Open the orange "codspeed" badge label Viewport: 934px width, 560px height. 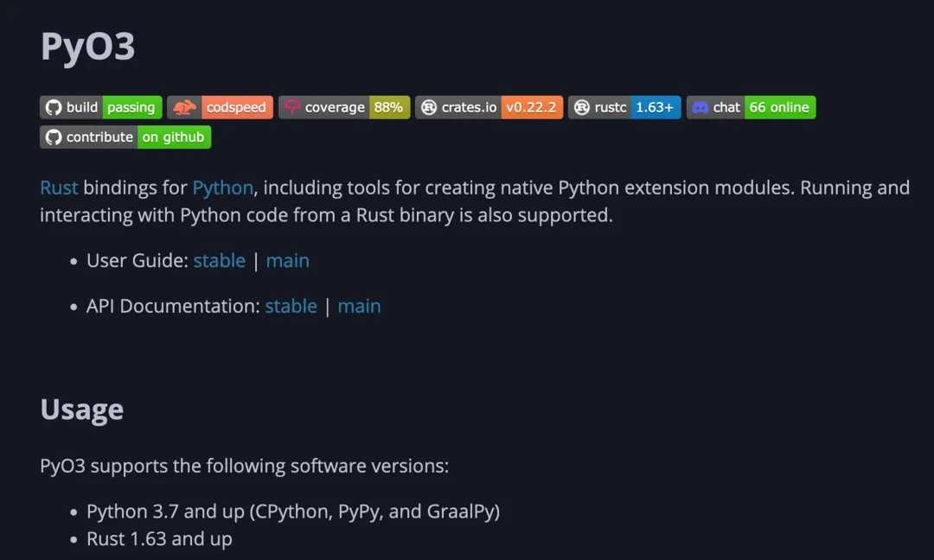(236, 107)
